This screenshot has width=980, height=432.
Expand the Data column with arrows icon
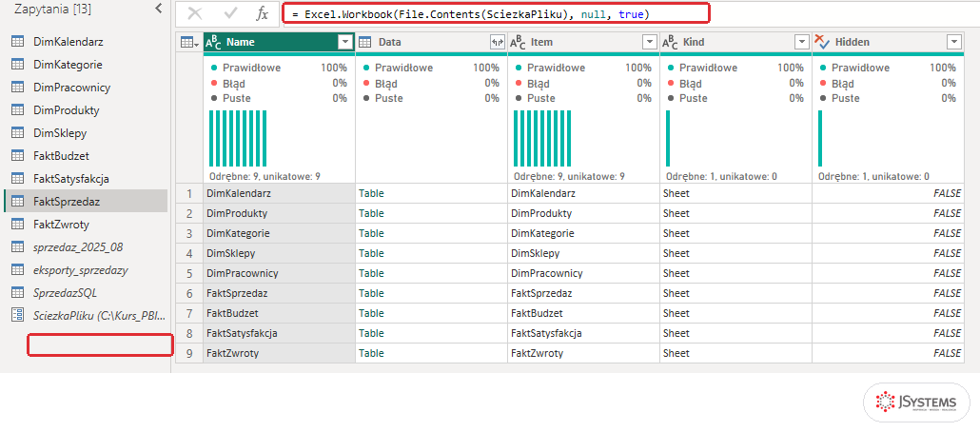(x=498, y=42)
